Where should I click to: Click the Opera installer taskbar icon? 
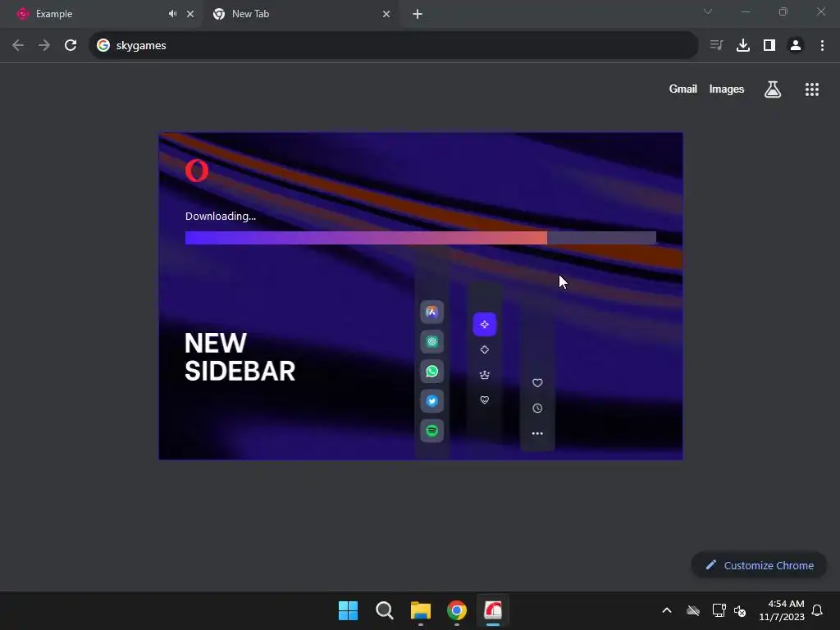tap(493, 610)
